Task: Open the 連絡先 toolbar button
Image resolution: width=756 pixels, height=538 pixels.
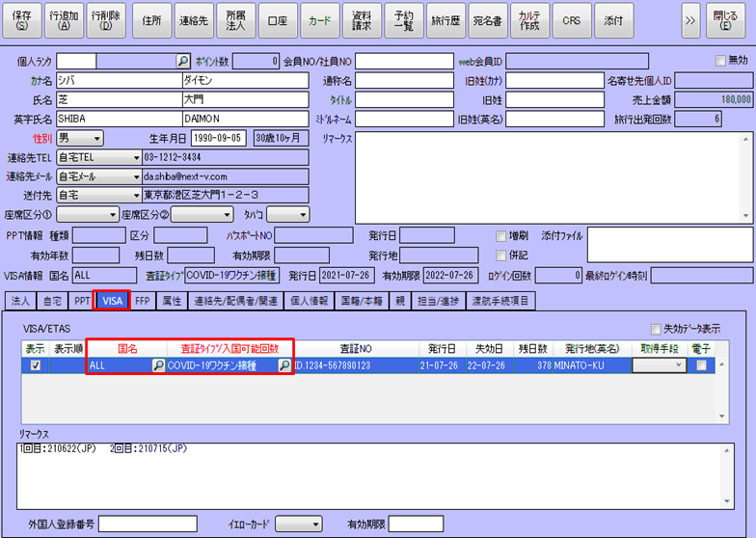Action: (193, 20)
